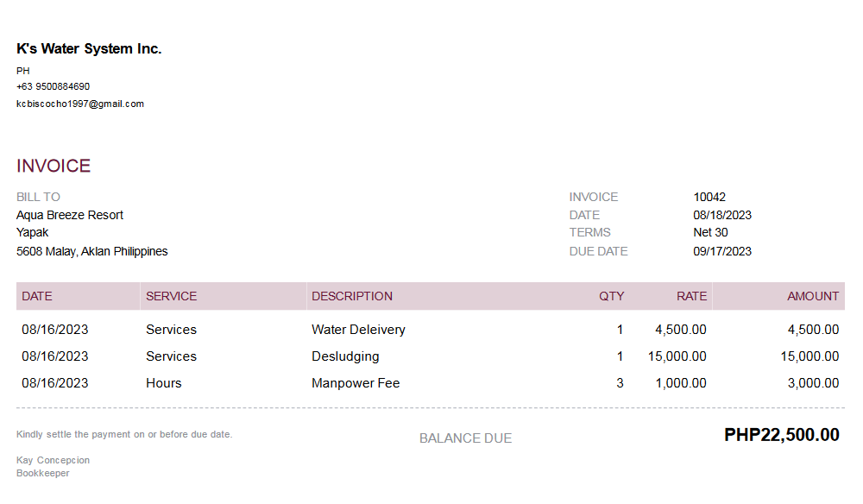This screenshot has width=863, height=504.
Task: Click the AMOUNT column header
Action: [x=812, y=296]
